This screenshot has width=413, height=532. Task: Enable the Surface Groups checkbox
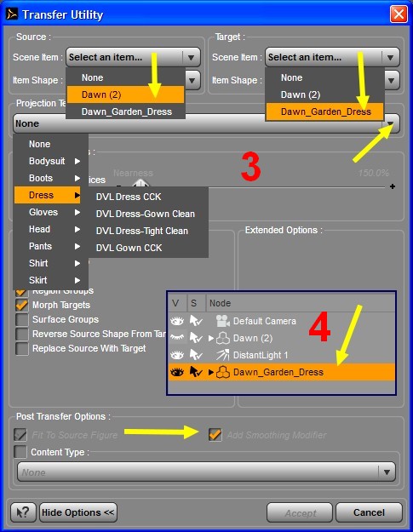click(x=22, y=319)
